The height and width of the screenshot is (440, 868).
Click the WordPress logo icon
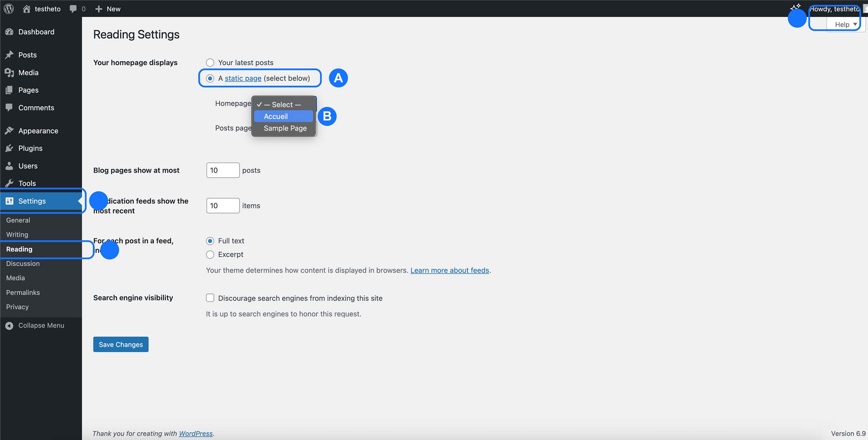click(9, 9)
